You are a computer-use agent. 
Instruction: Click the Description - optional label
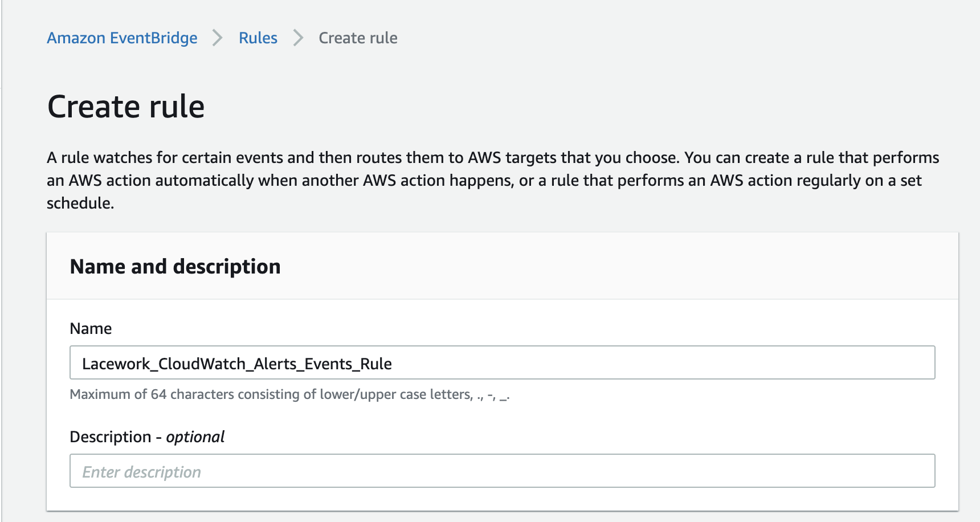147,437
